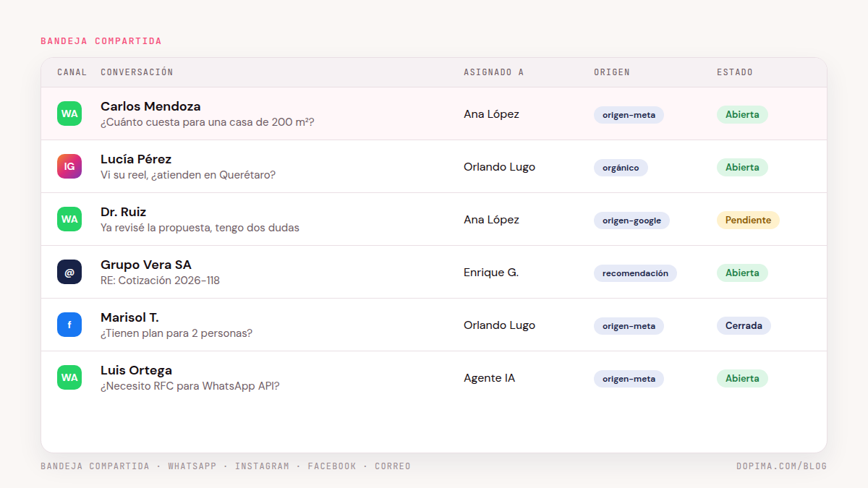Click the WhatsApp API RFC question preview
Viewport: 868px width, 488px height.
190,386
